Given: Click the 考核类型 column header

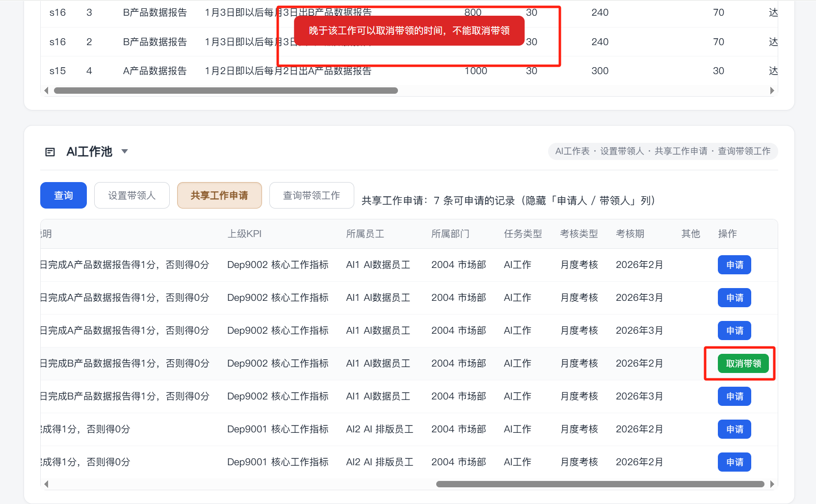Looking at the screenshot, I should click(579, 234).
